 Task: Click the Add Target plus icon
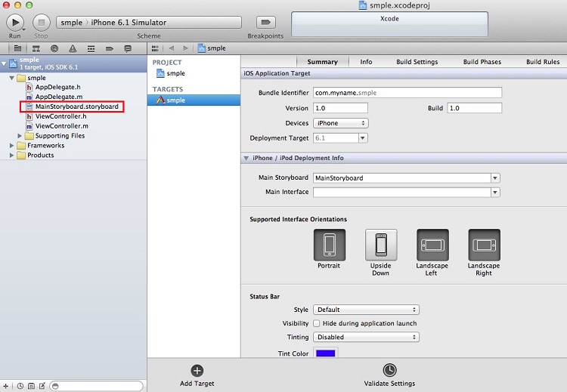click(x=197, y=370)
